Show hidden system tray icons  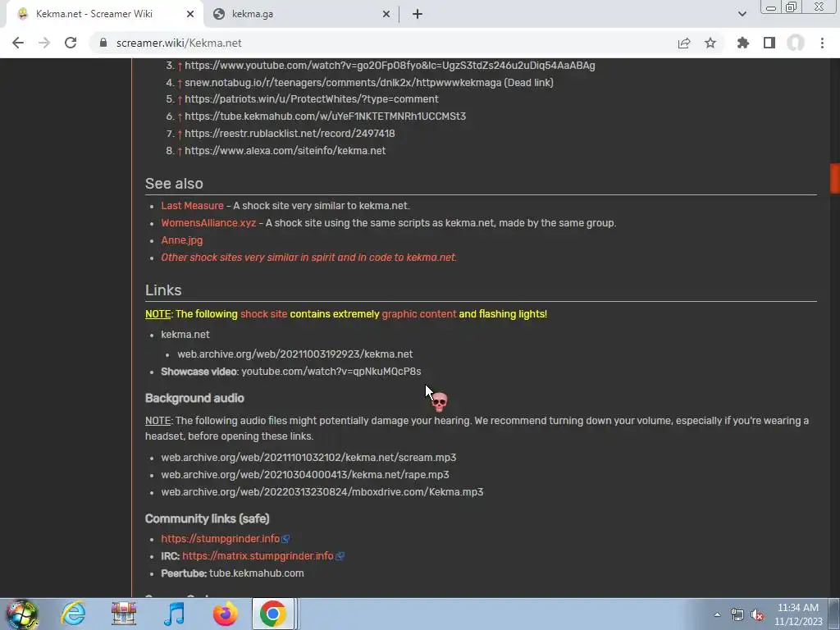coord(717,614)
